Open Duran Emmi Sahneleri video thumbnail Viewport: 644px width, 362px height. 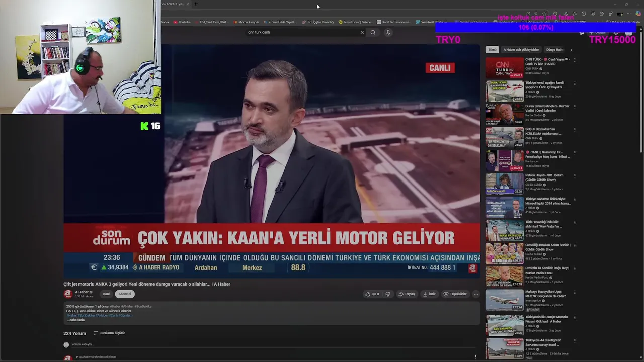click(x=504, y=114)
